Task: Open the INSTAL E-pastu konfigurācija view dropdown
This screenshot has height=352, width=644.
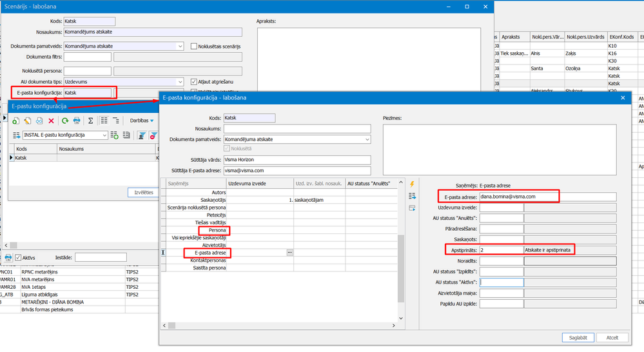Action: coord(104,135)
